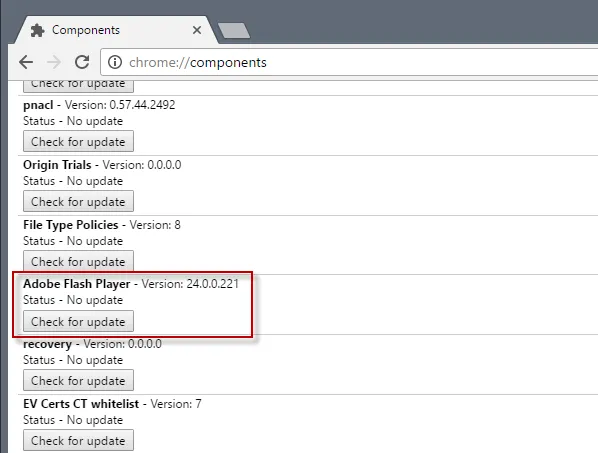Click pnacl version 0.57.44.2492

[120, 105]
